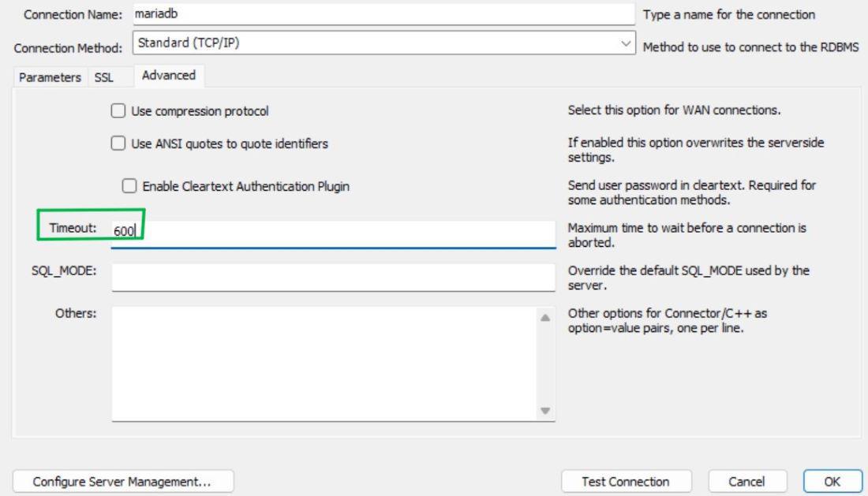Click the Others box scrollbar track

point(544,364)
